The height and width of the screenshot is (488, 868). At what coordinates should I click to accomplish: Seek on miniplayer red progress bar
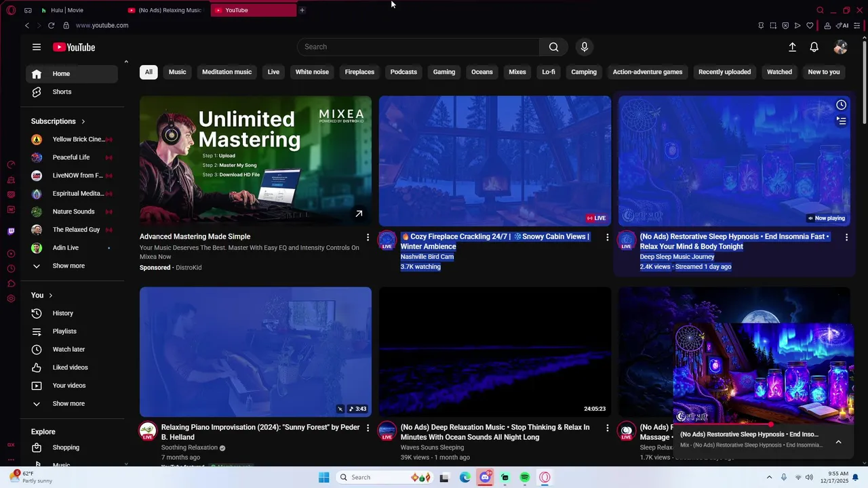763,424
